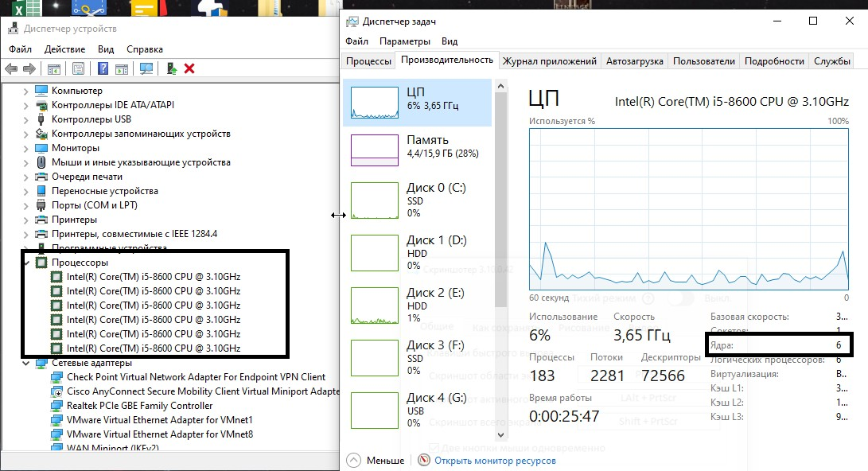
Task: Expand the Компьютер tree node
Action: click(x=26, y=91)
